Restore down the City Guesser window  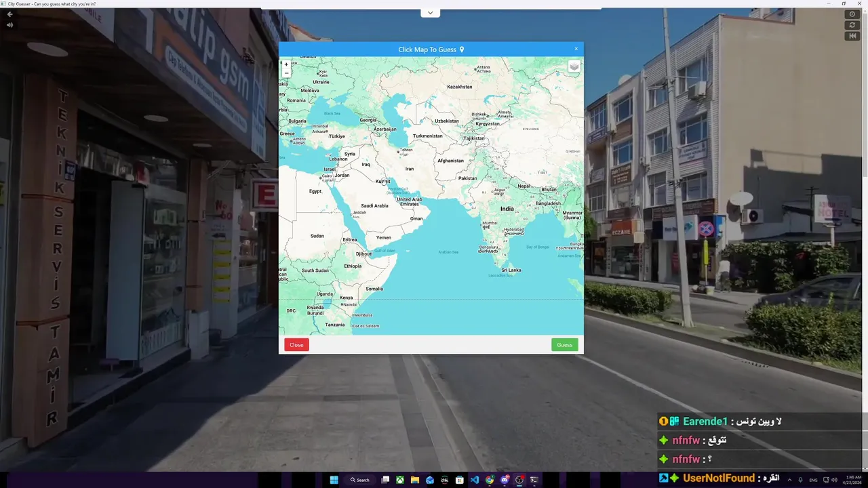pyautogui.click(x=844, y=3)
